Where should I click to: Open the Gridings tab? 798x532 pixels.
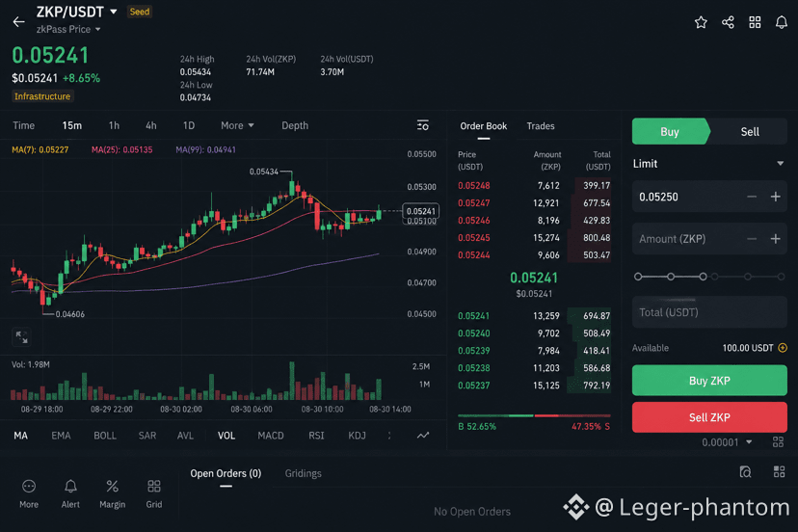[304, 473]
